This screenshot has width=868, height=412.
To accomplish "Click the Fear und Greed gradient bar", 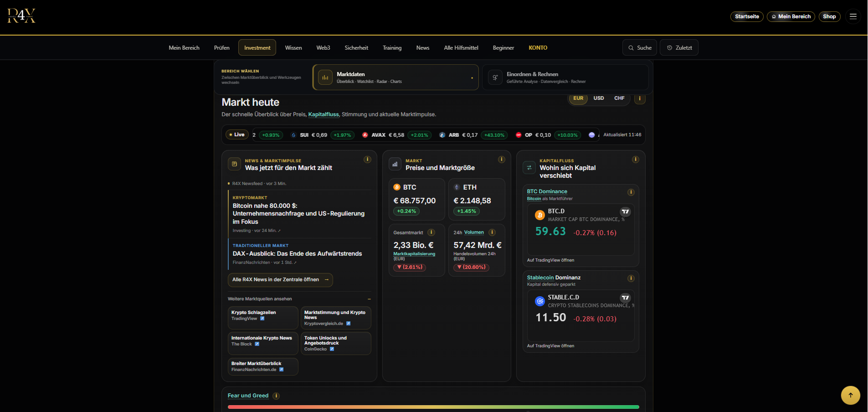I will [433, 407].
